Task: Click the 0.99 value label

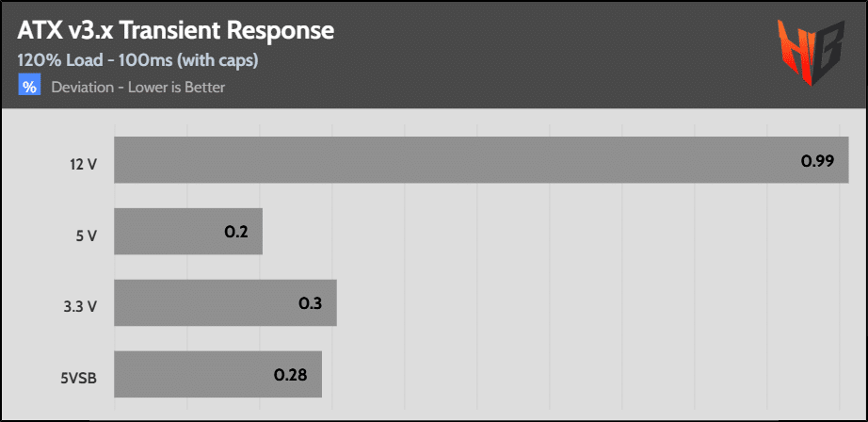Action: [x=817, y=160]
